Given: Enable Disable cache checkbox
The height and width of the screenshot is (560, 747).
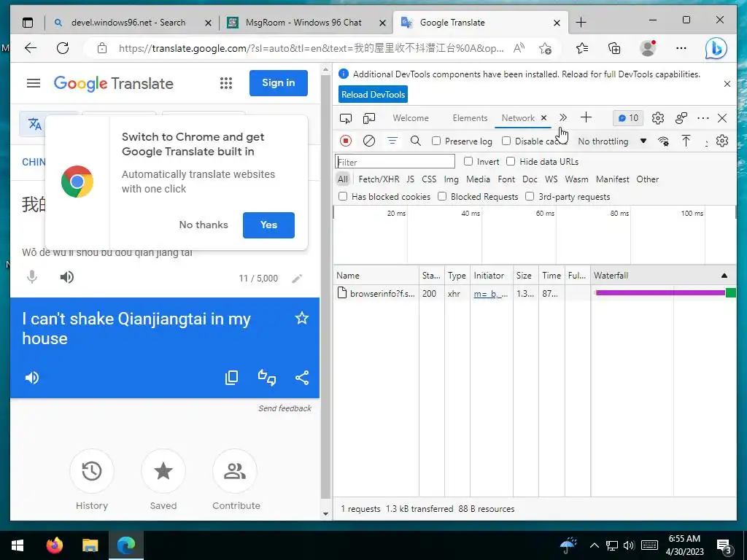Looking at the screenshot, I should tap(506, 141).
